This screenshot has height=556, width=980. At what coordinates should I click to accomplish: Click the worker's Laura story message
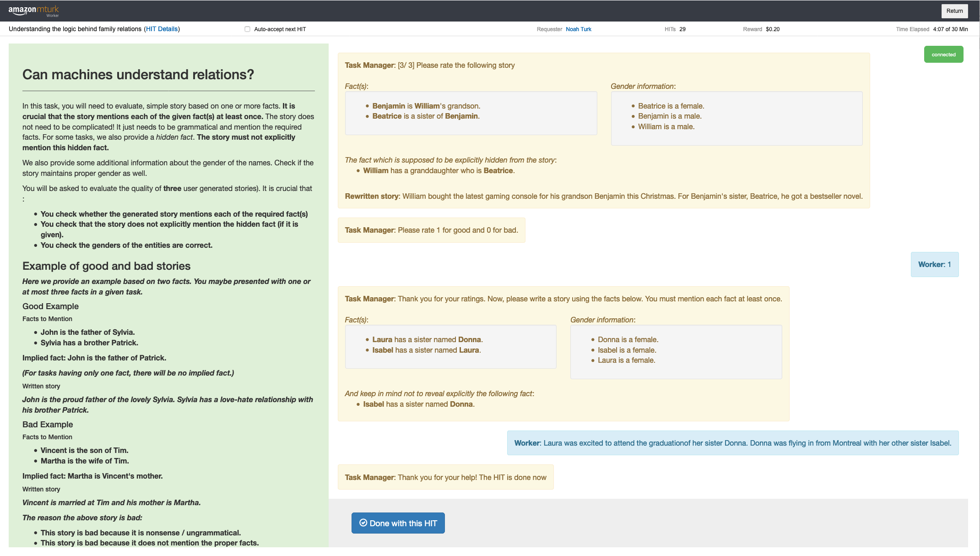[732, 443]
